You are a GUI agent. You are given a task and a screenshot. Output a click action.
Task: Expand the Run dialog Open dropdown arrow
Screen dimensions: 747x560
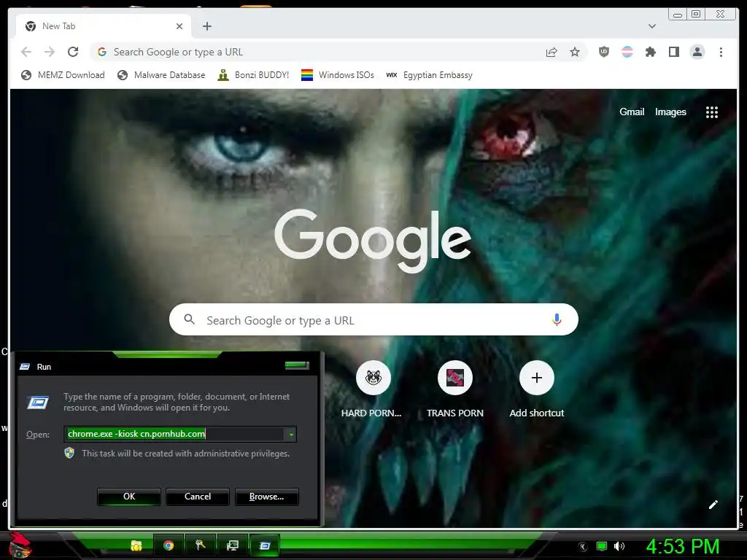(x=291, y=435)
